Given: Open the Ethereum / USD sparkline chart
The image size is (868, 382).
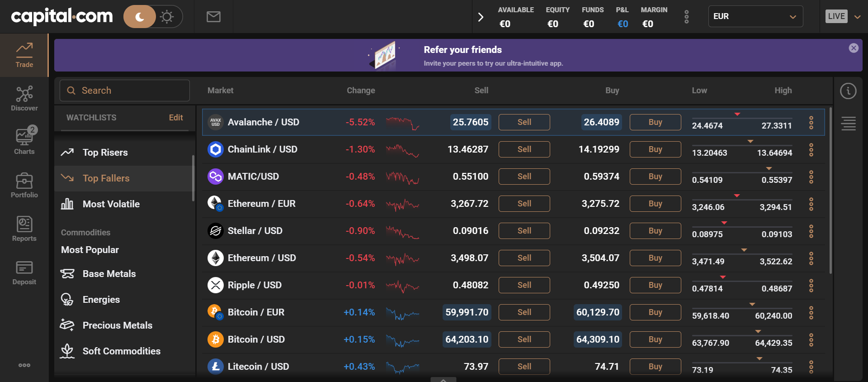Looking at the screenshot, I should click(x=402, y=259).
